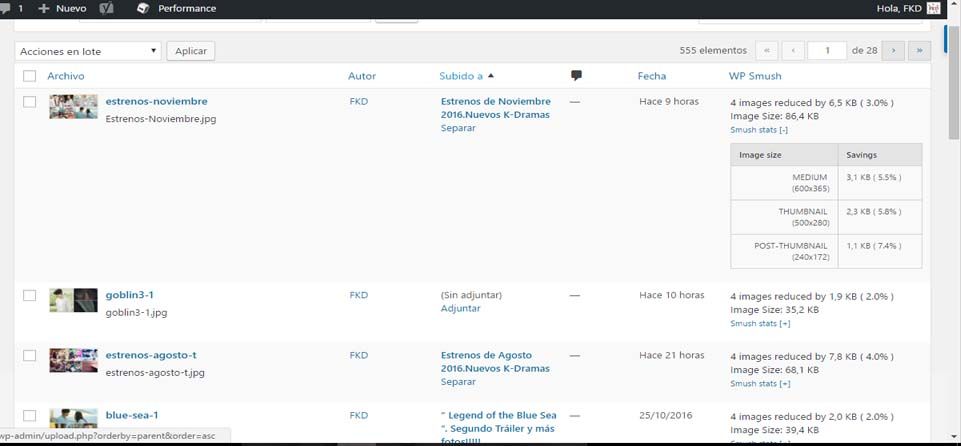Click the estrenos-agosto-t thumbnail

coord(74,360)
